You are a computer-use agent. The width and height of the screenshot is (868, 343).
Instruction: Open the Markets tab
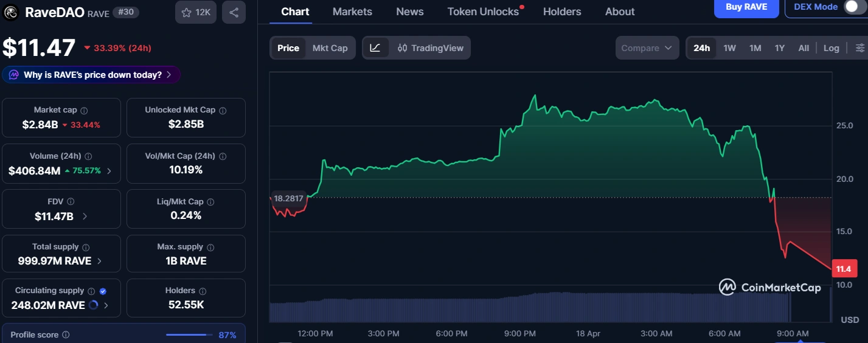(352, 12)
